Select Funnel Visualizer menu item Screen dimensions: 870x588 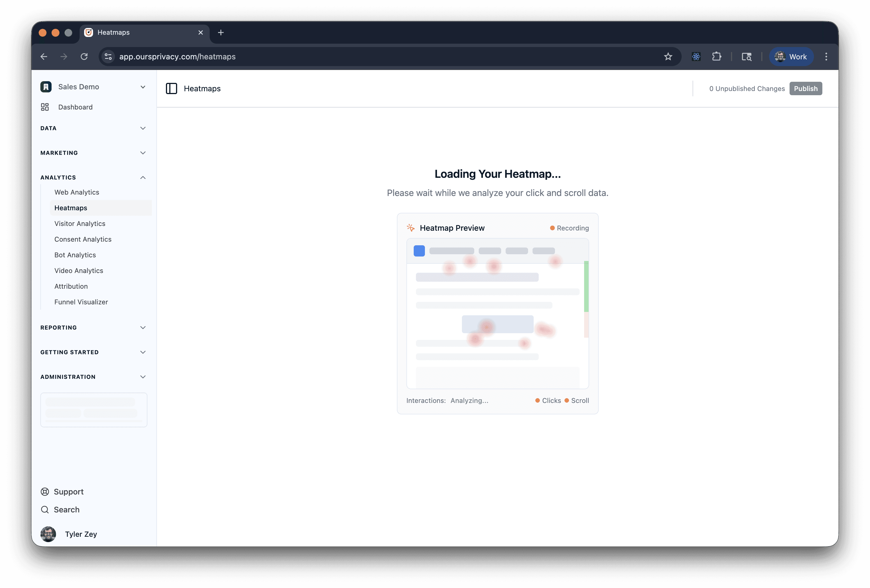pos(81,302)
